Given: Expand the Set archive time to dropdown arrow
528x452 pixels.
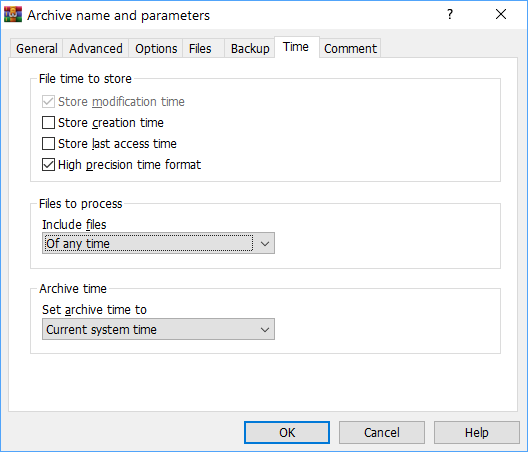Looking at the screenshot, I should [x=265, y=329].
